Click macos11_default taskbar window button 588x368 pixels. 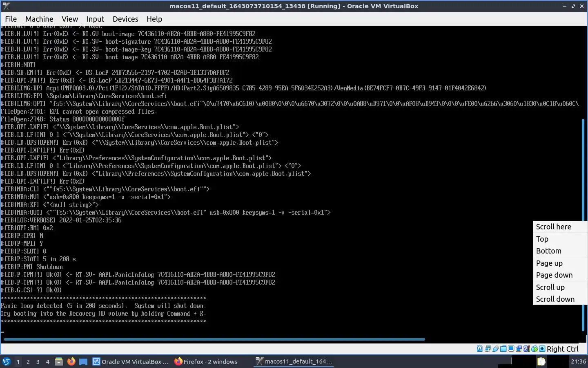coord(294,361)
